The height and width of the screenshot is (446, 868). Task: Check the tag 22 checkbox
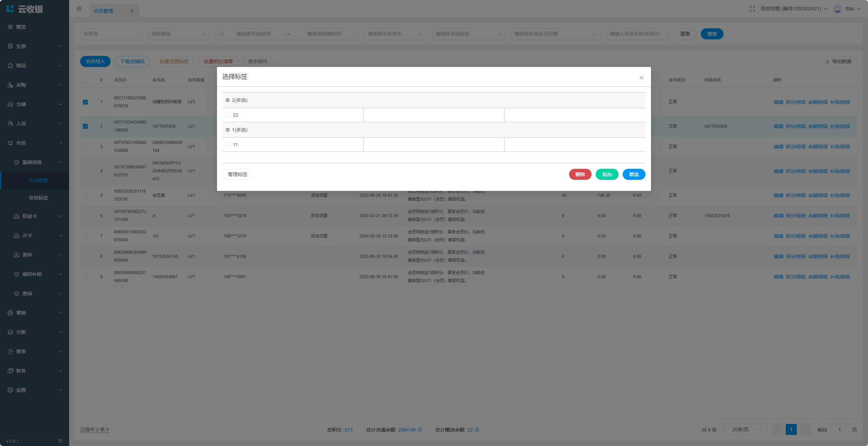[228, 115]
